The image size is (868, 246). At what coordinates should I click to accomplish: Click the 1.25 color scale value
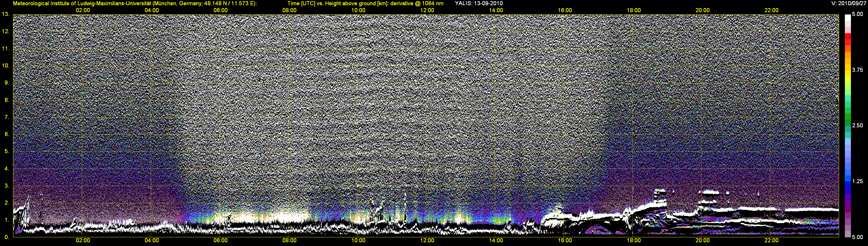858,181
